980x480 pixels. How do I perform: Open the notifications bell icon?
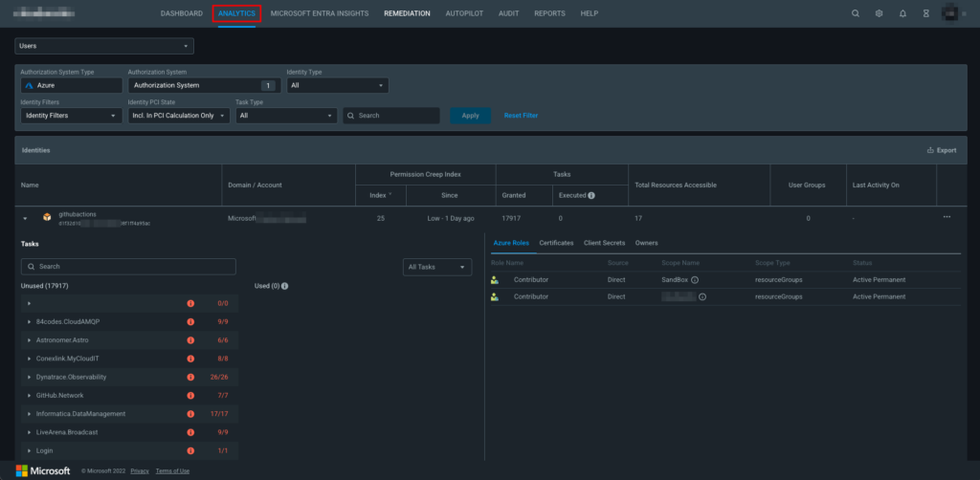tap(902, 13)
